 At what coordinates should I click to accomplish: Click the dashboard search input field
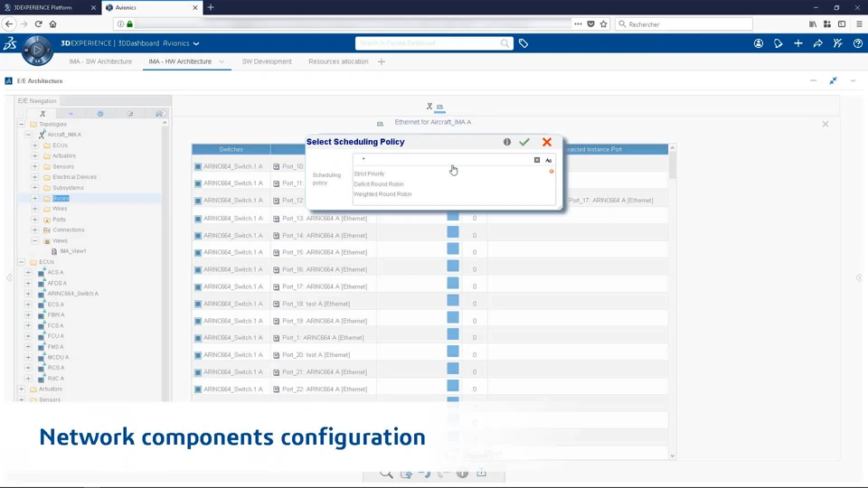pos(429,43)
